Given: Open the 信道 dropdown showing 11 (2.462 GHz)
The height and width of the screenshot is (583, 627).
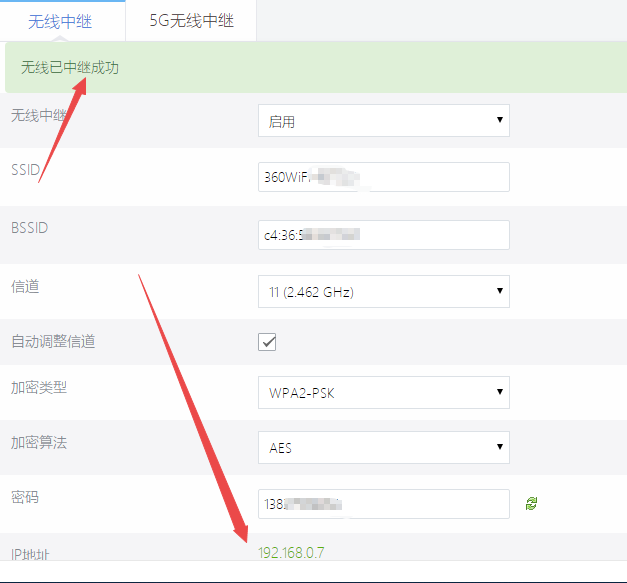Looking at the screenshot, I should point(384,292).
